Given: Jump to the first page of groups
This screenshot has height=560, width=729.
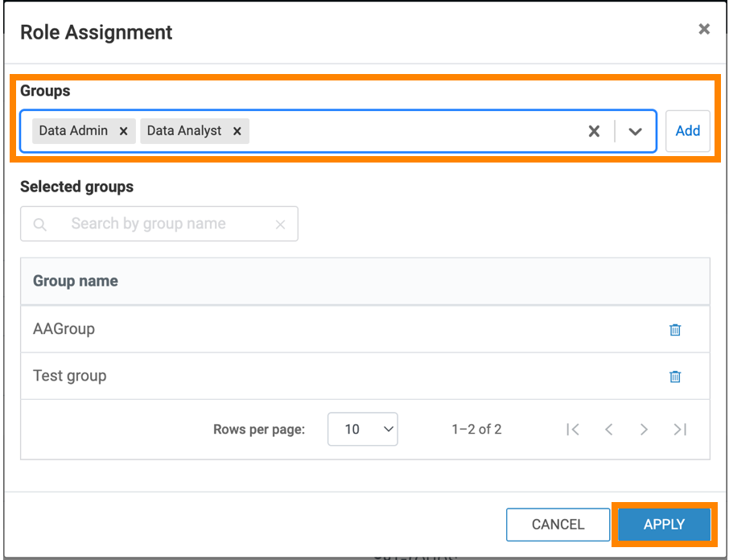Looking at the screenshot, I should tap(573, 429).
